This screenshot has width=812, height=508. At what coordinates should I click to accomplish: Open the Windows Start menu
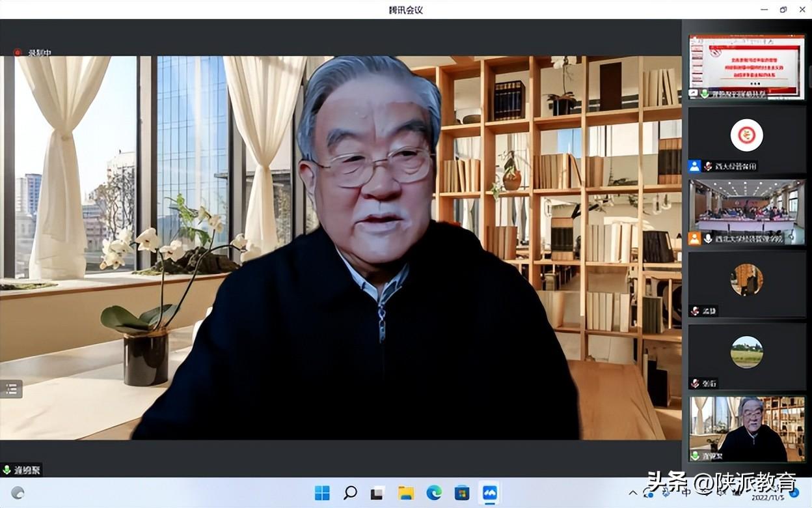pos(322,493)
